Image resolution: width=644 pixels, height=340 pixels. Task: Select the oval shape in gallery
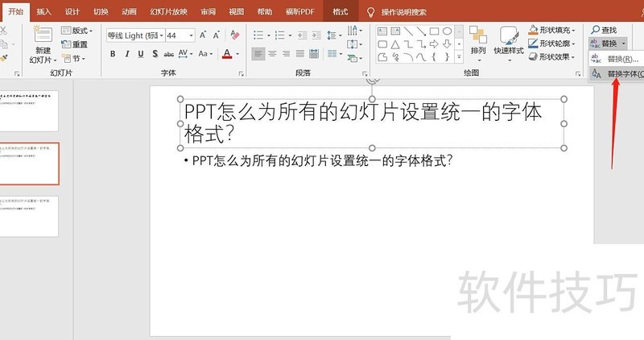click(448, 31)
